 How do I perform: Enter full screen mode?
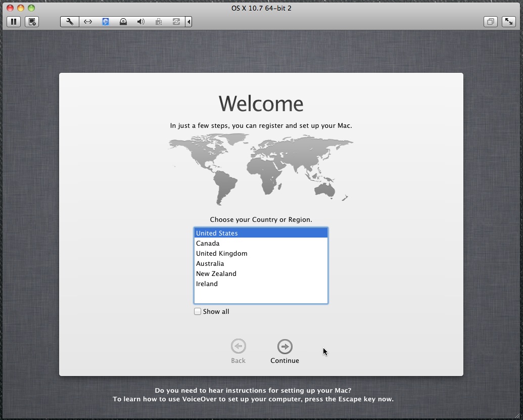point(509,22)
